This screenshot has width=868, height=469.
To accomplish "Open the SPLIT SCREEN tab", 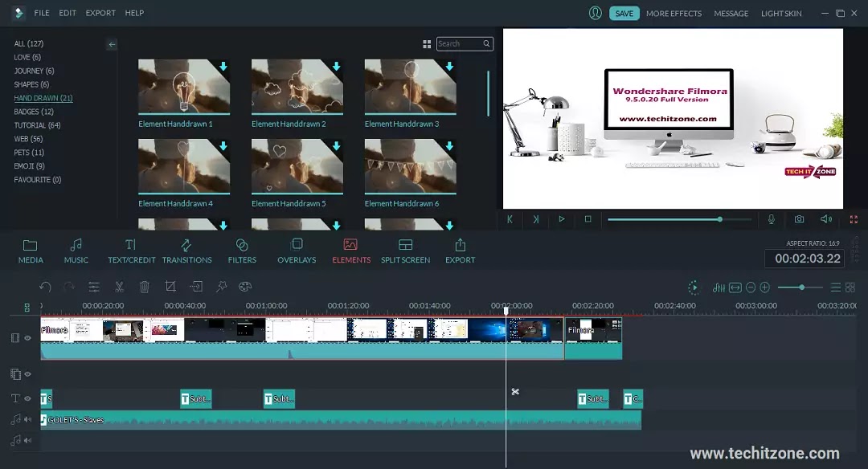I will coord(405,251).
